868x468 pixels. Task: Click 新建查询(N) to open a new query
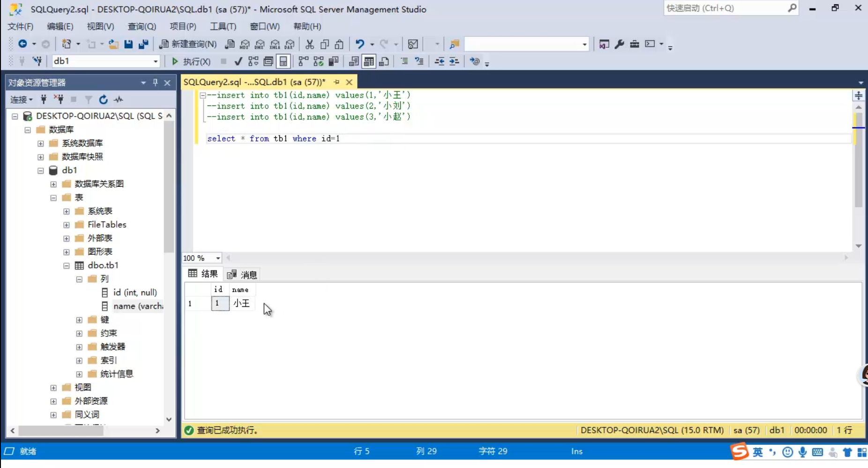tap(188, 44)
